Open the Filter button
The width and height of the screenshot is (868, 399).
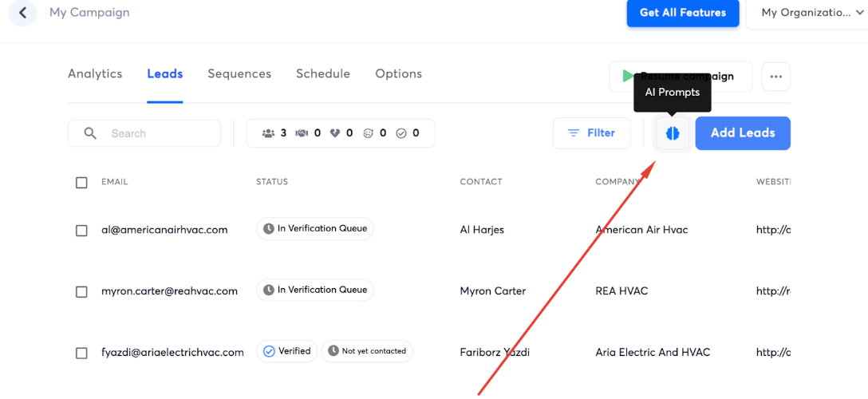click(x=592, y=133)
